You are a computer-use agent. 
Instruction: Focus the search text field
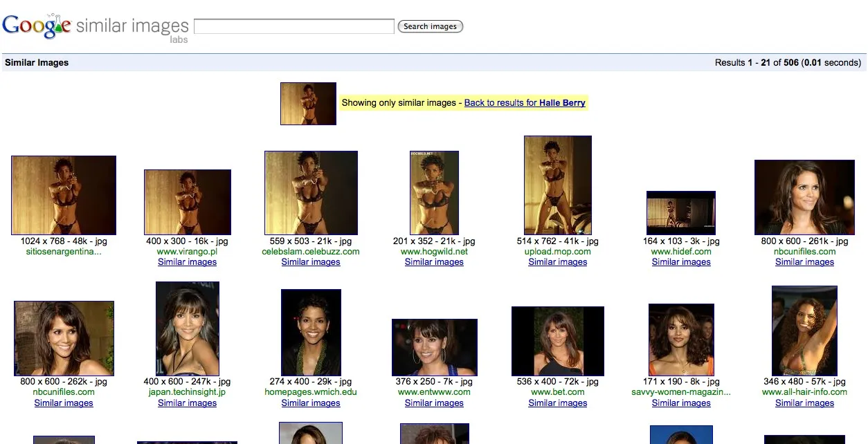(x=294, y=26)
